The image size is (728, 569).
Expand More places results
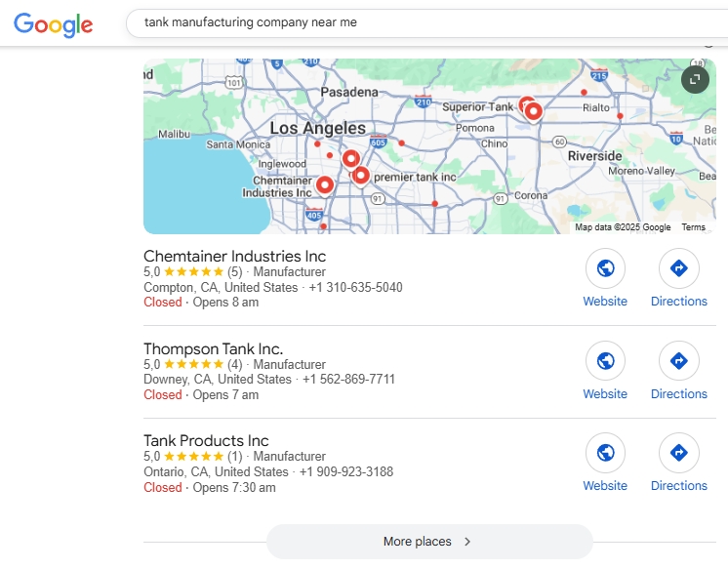(x=429, y=542)
